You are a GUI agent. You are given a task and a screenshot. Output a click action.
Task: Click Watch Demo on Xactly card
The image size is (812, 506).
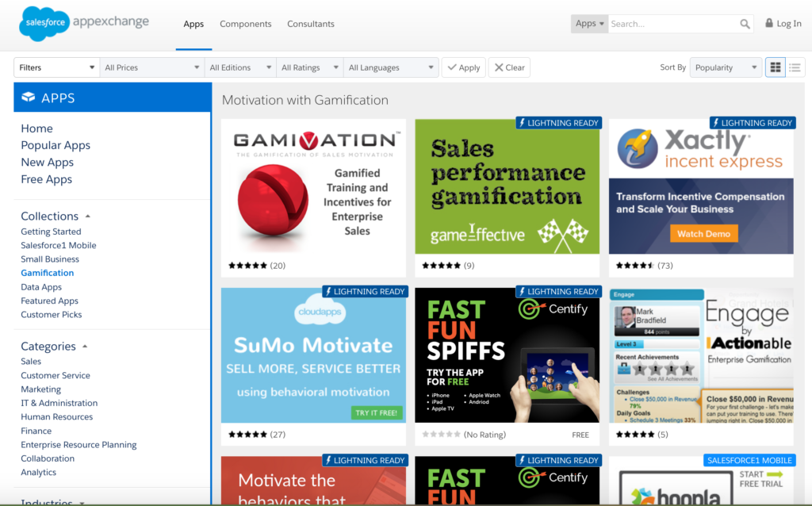click(x=704, y=234)
